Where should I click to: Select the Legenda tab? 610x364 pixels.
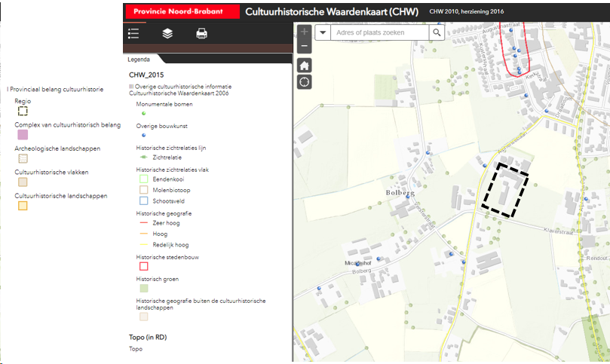(x=139, y=59)
